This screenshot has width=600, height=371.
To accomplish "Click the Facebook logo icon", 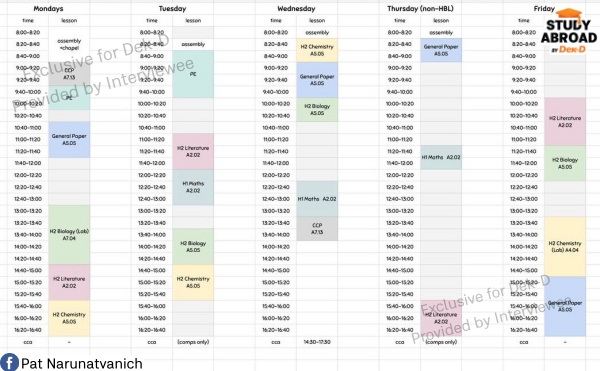I will 10,362.
